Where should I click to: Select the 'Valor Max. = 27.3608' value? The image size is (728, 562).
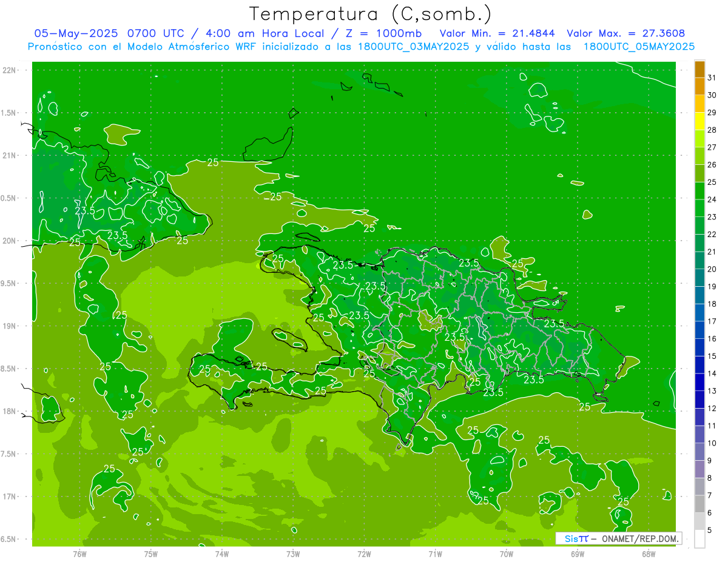coord(626,33)
